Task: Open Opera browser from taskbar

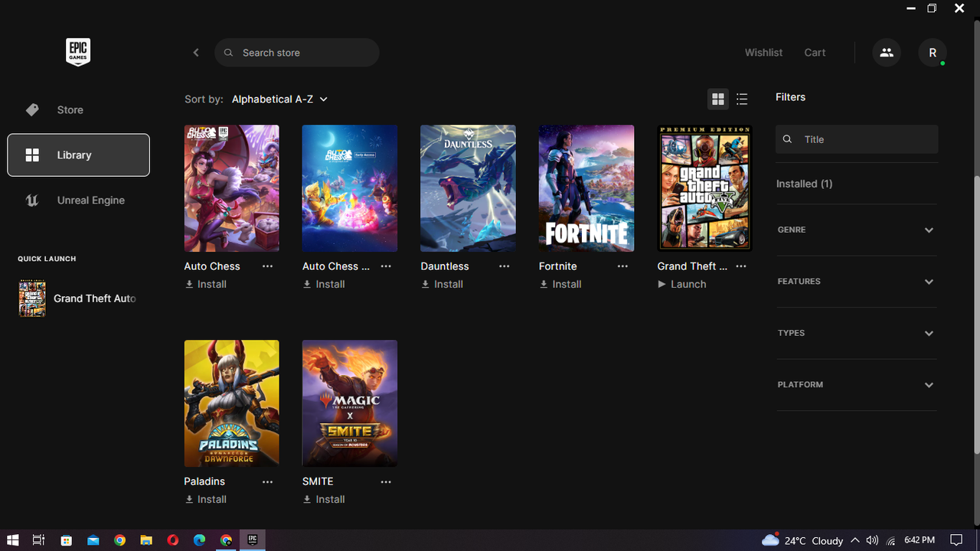Action: pyautogui.click(x=173, y=540)
